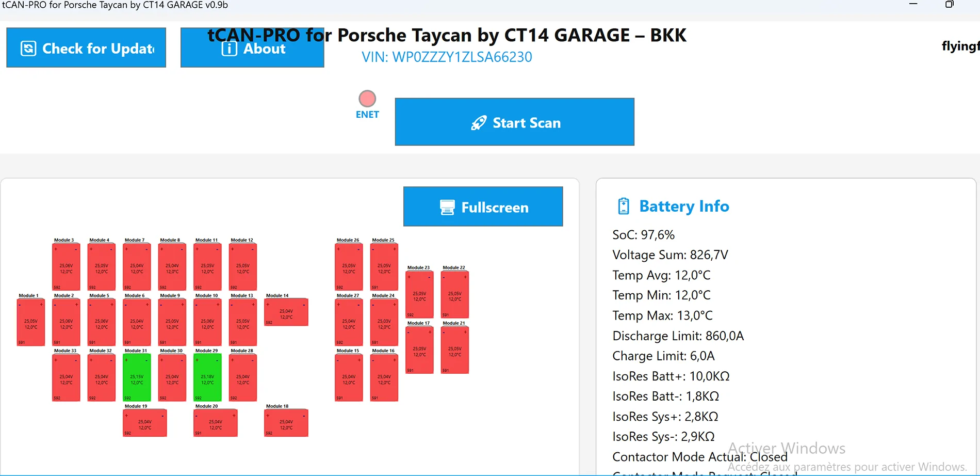Select the Module 27 battery tile
This screenshot has height=476, width=980.
[x=349, y=322]
